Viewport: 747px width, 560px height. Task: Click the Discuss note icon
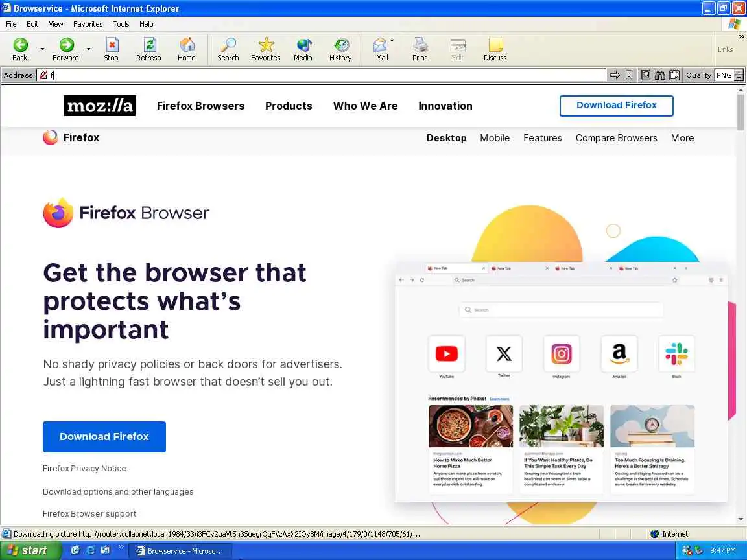[x=495, y=45]
